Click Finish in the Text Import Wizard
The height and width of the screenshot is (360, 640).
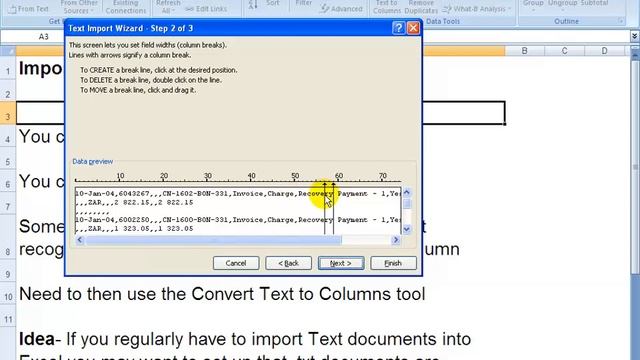click(393, 263)
